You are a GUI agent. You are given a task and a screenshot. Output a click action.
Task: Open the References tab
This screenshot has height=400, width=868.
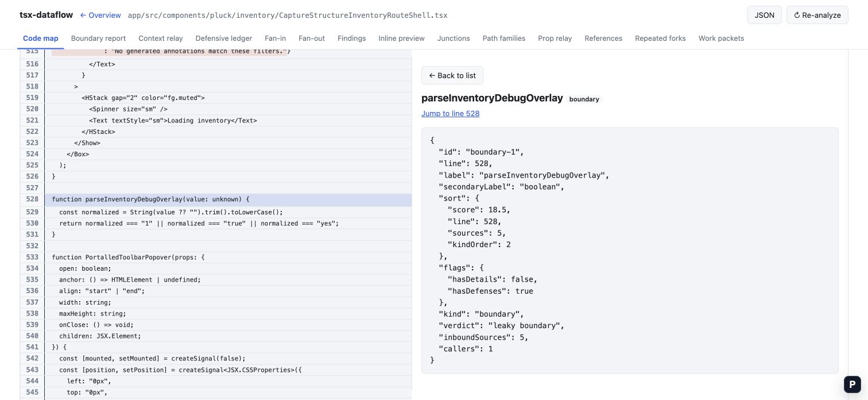(x=603, y=38)
